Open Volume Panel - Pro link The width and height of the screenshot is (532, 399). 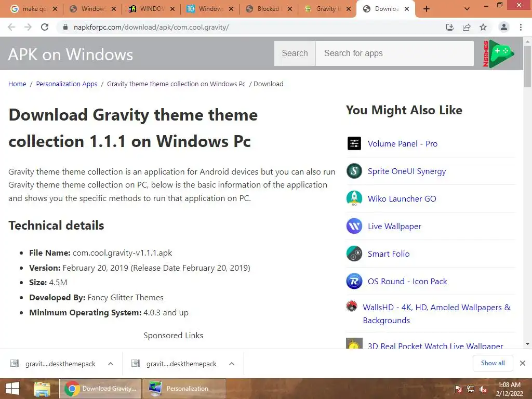pos(403,143)
